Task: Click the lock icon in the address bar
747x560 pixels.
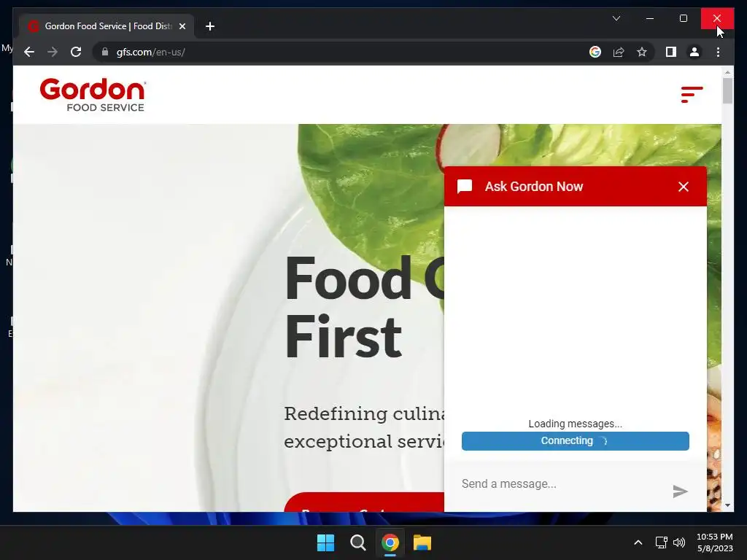Action: 105,52
